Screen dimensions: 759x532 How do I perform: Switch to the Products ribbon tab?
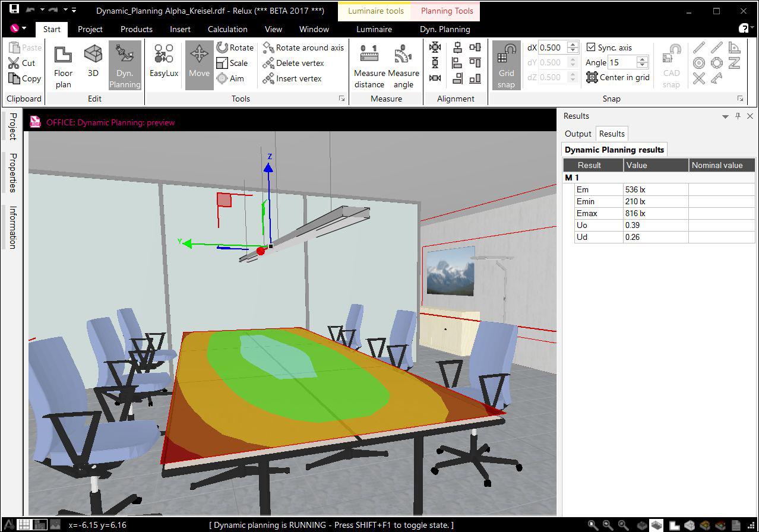pyautogui.click(x=137, y=29)
